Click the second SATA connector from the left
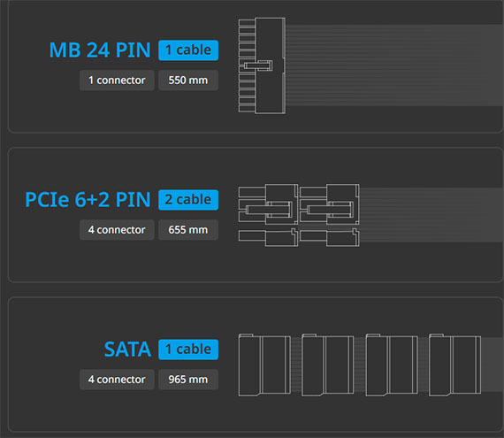Image resolution: width=504 pixels, height=438 pixels. [x=327, y=365]
